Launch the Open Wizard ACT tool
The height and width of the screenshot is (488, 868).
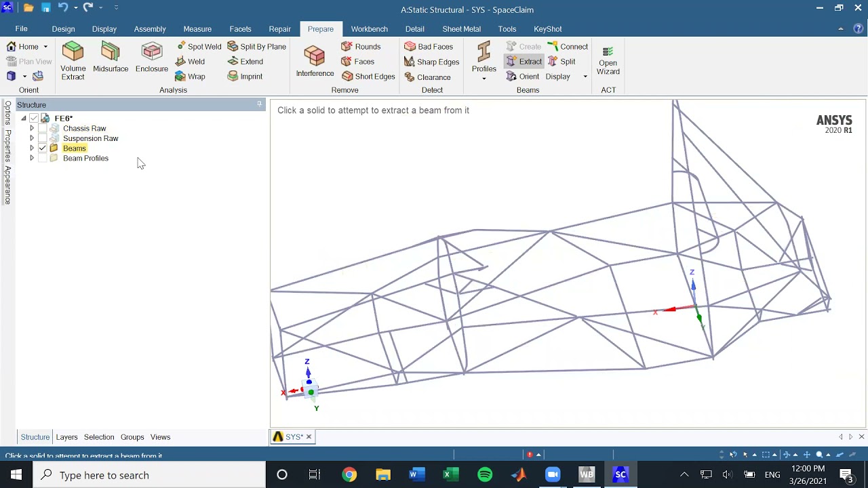tap(608, 61)
